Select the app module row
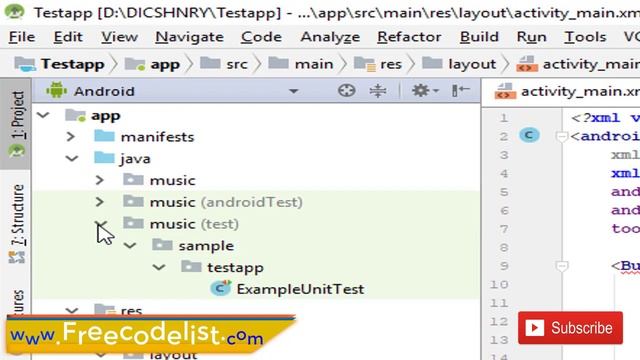Viewport: 640px width, 360px height. (256, 116)
